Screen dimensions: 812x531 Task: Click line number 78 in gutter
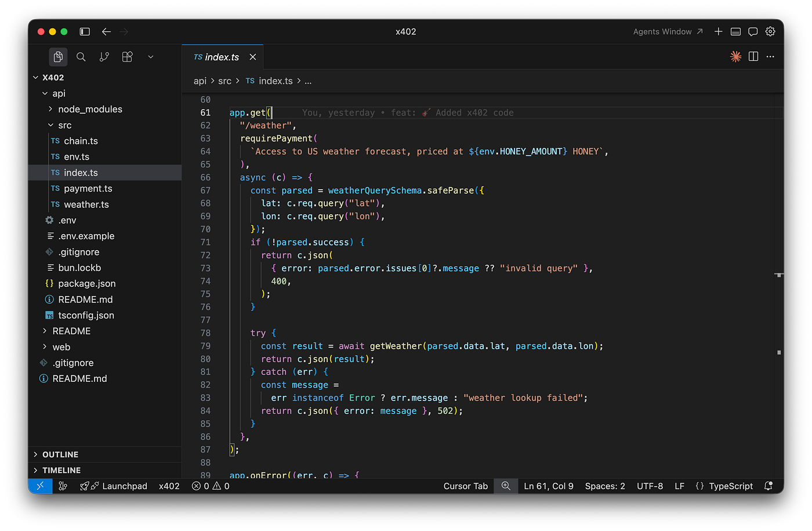(205, 333)
